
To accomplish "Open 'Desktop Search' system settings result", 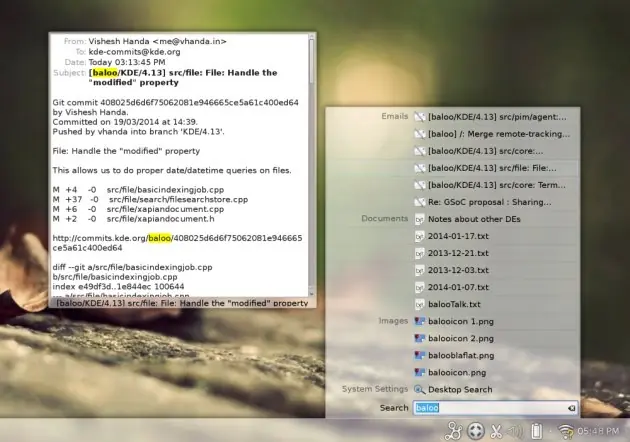I will pos(460,390).
